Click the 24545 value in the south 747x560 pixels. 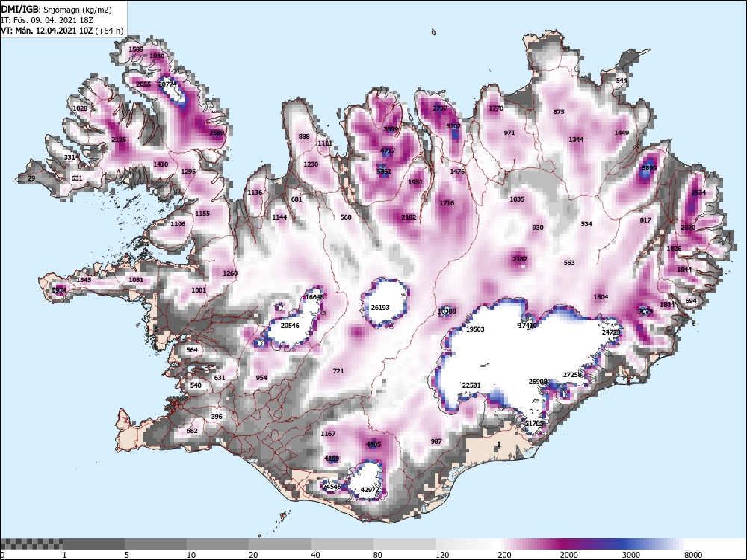pyautogui.click(x=332, y=487)
